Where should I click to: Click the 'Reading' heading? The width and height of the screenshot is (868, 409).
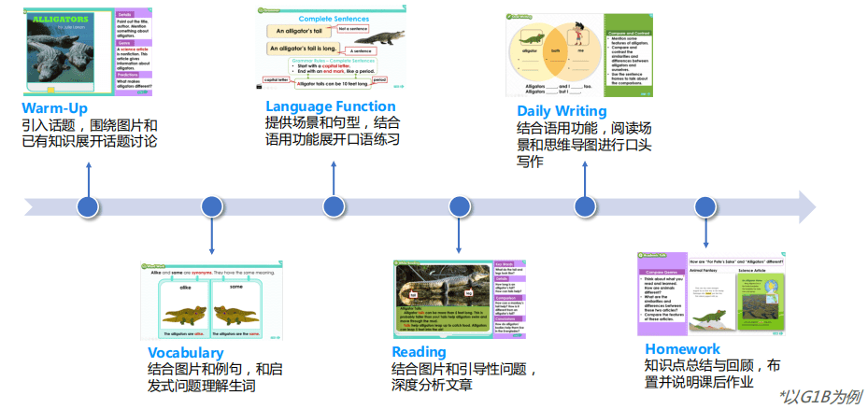(420, 351)
